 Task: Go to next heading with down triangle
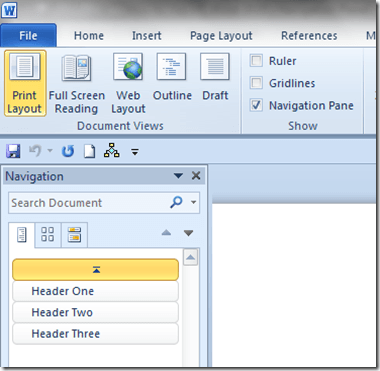(x=189, y=233)
